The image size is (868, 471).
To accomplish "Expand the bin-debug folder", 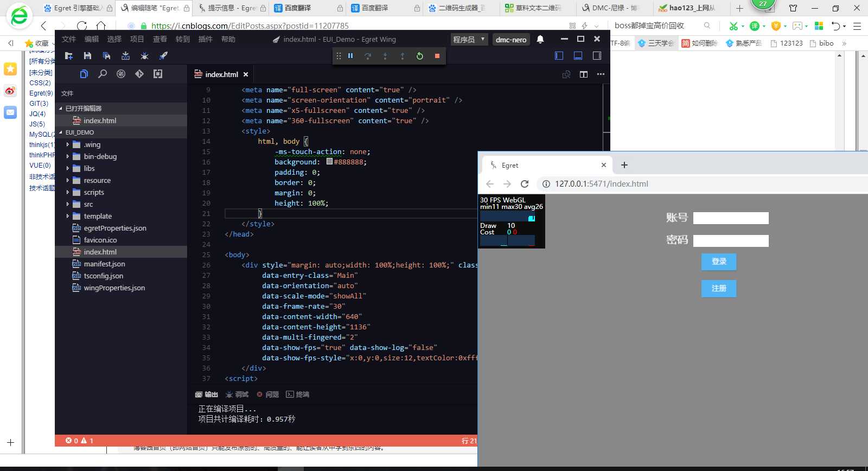I will coord(68,157).
